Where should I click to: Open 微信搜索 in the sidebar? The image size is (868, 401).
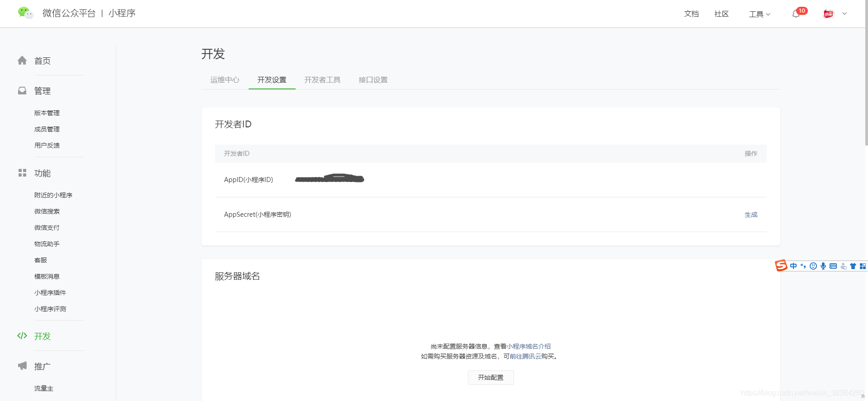(x=47, y=211)
